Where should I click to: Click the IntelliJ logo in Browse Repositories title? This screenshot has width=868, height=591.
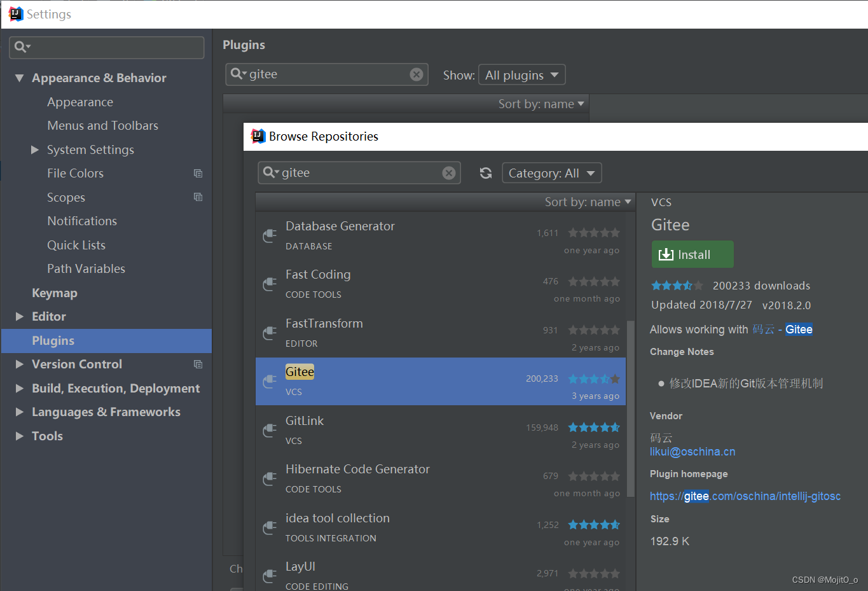(x=258, y=136)
